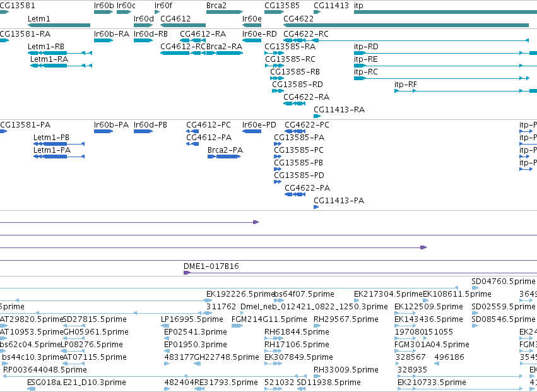Select protein CG13585-PC
The height and width of the screenshot is (392, 537).
point(298,150)
